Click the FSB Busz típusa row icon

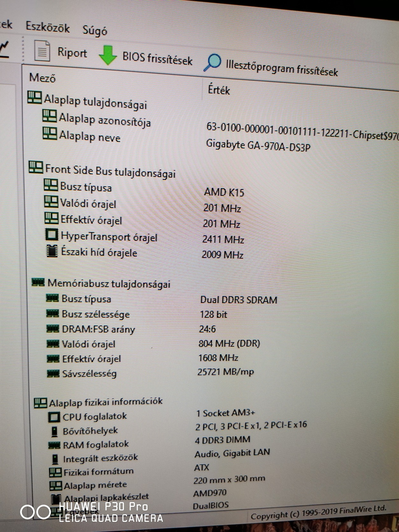[x=51, y=185]
